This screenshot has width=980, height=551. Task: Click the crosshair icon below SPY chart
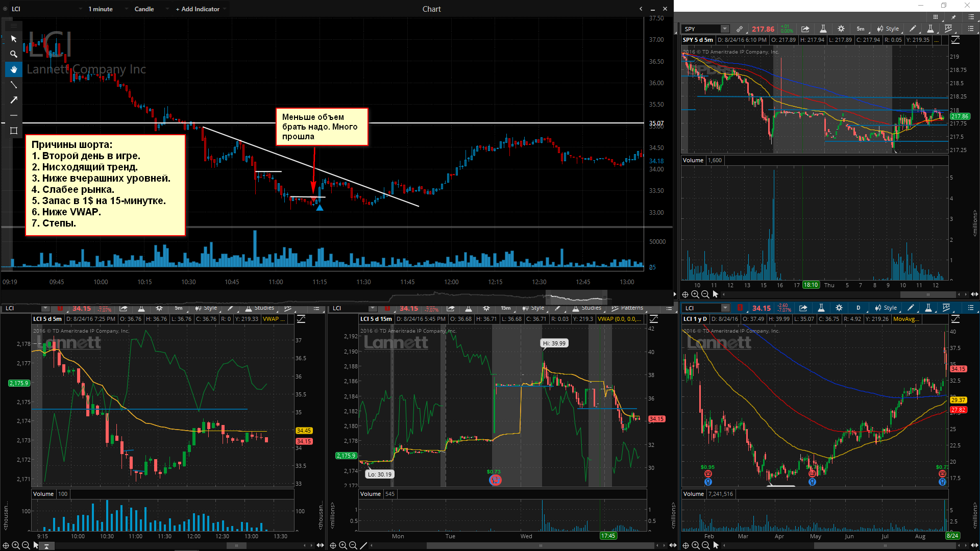pyautogui.click(x=685, y=294)
